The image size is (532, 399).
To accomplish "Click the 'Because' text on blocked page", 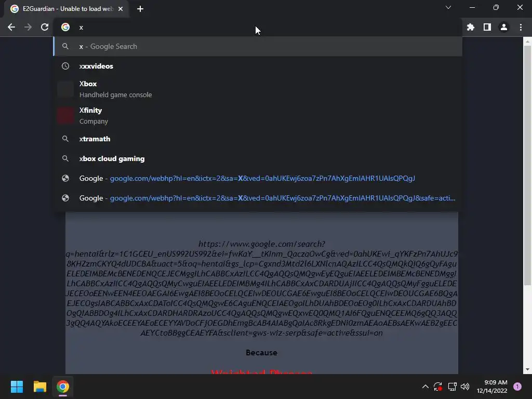I will [261, 353].
